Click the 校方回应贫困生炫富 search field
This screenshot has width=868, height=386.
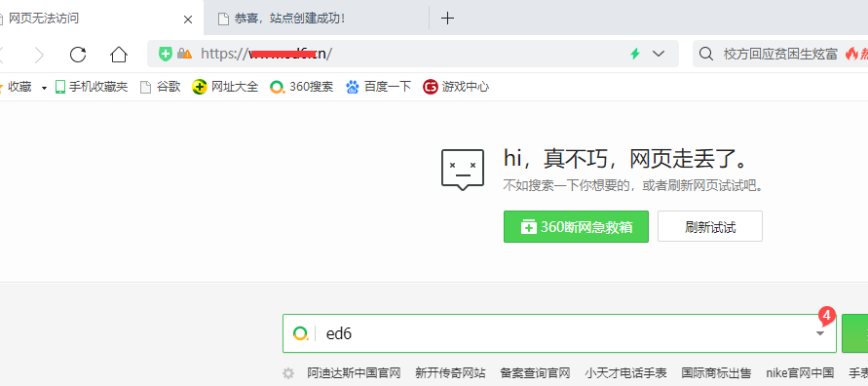pos(780,54)
